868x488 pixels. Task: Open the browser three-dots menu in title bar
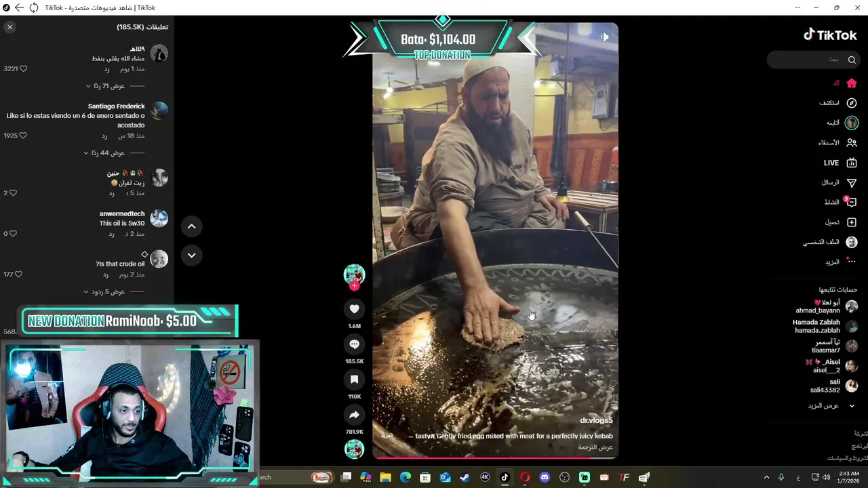pyautogui.click(x=797, y=7)
